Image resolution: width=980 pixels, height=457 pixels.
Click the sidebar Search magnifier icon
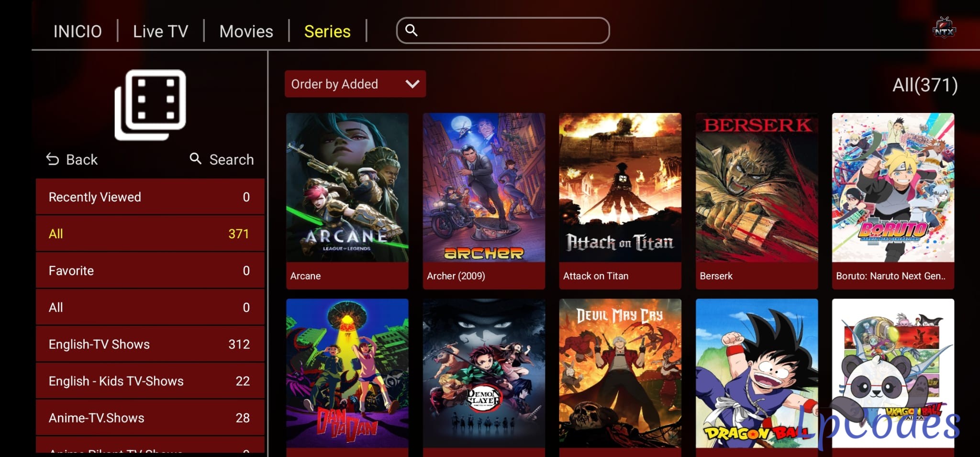point(195,158)
